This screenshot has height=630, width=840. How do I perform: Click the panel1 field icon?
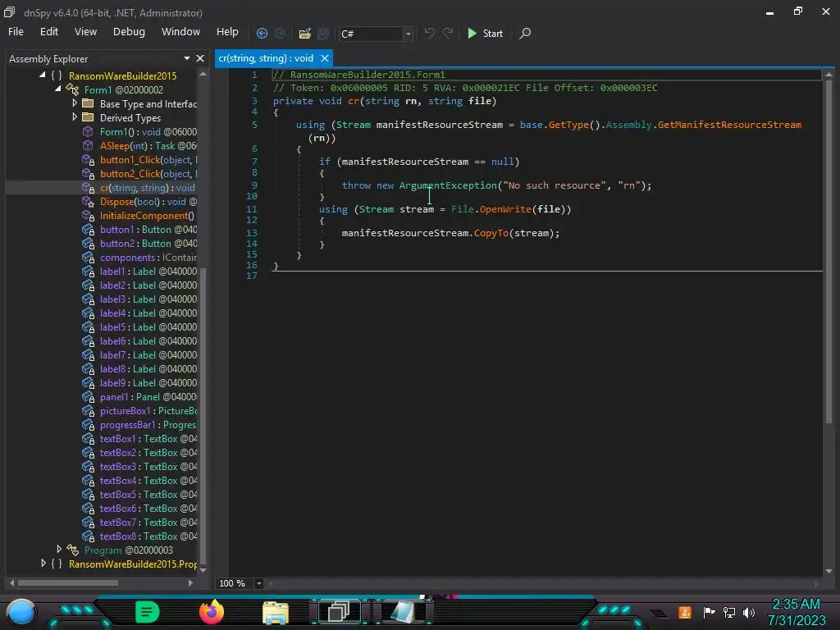pyautogui.click(x=88, y=396)
